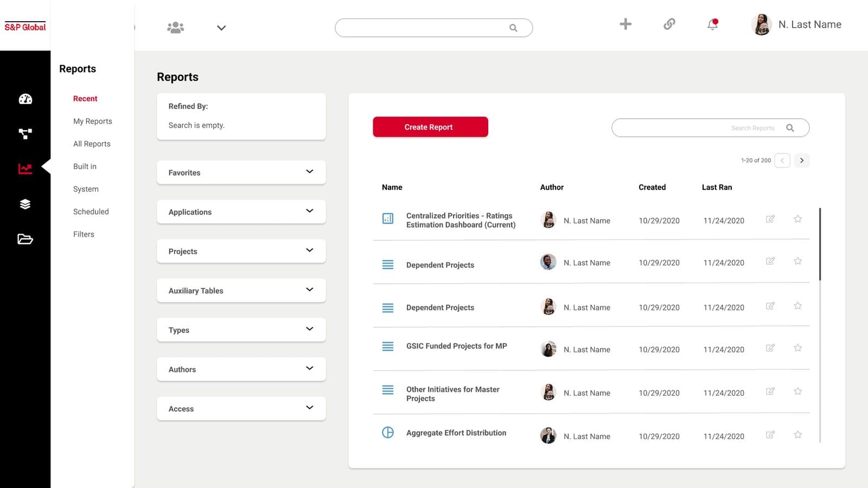Viewport: 868px width, 488px height.
Task: Expand the Authors filter
Action: (x=241, y=369)
